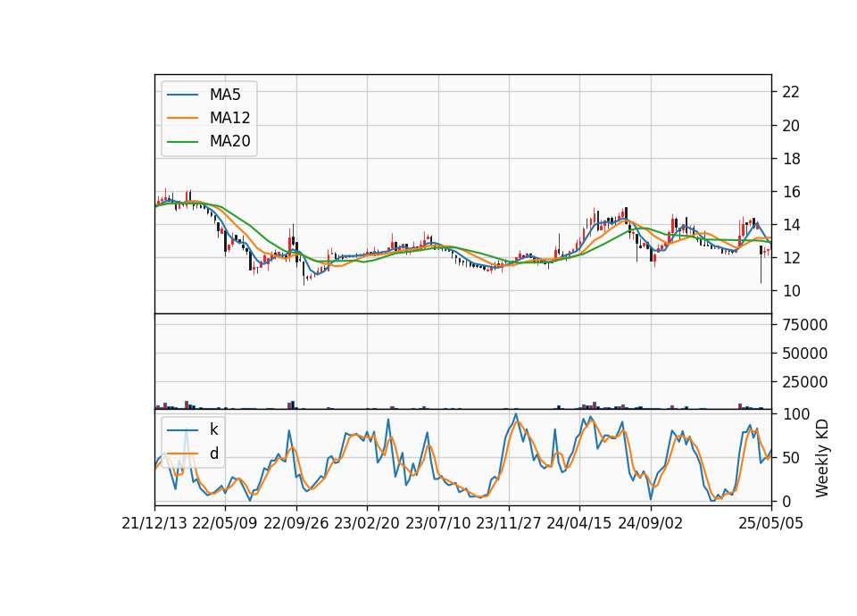
Task: Click the 24/04/15 date axis label
Action: 578,524
